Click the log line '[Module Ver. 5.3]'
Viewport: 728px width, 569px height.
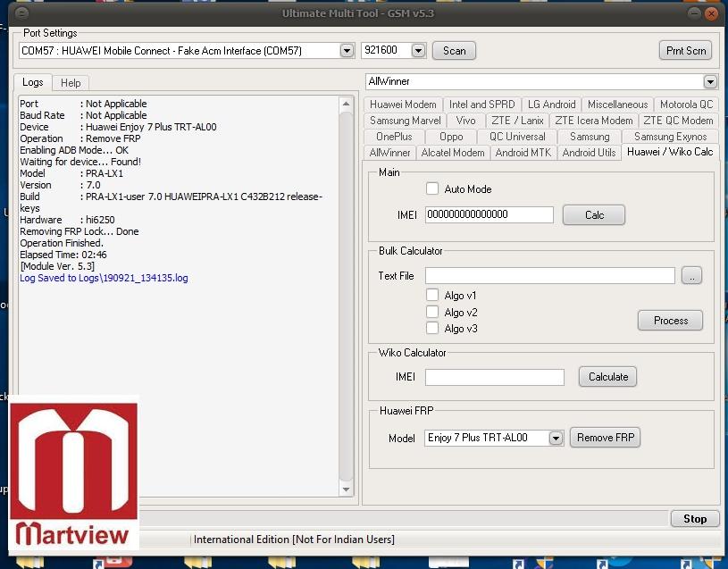pos(57,266)
